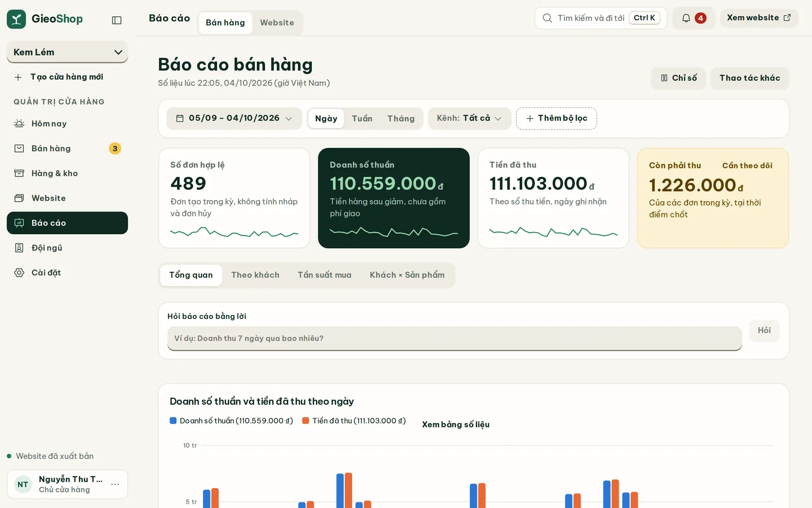Open the Theo khách tab
Viewport: 812px width, 508px height.
tap(255, 275)
